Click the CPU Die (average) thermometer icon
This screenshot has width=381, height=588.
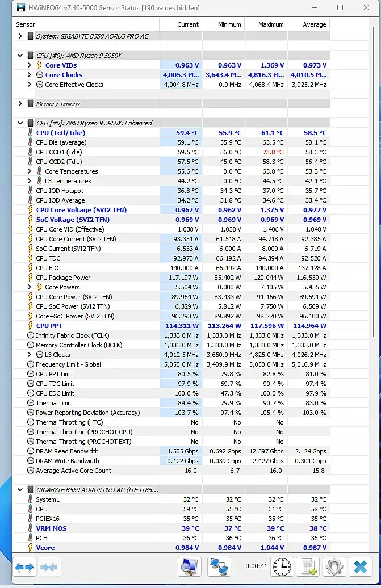click(30, 142)
